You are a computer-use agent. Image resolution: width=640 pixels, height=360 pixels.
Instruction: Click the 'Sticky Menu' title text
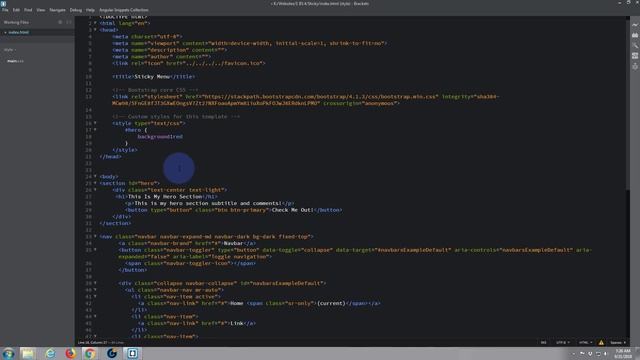[151, 77]
